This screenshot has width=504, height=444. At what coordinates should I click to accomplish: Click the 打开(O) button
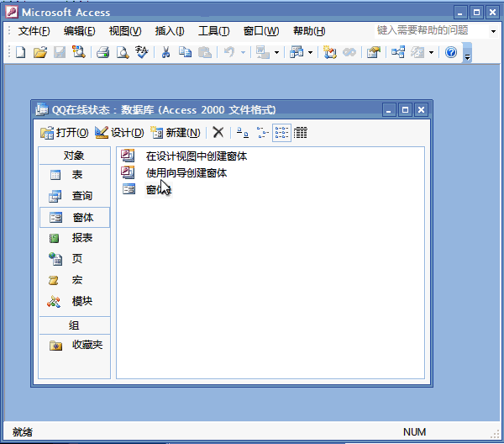point(65,133)
